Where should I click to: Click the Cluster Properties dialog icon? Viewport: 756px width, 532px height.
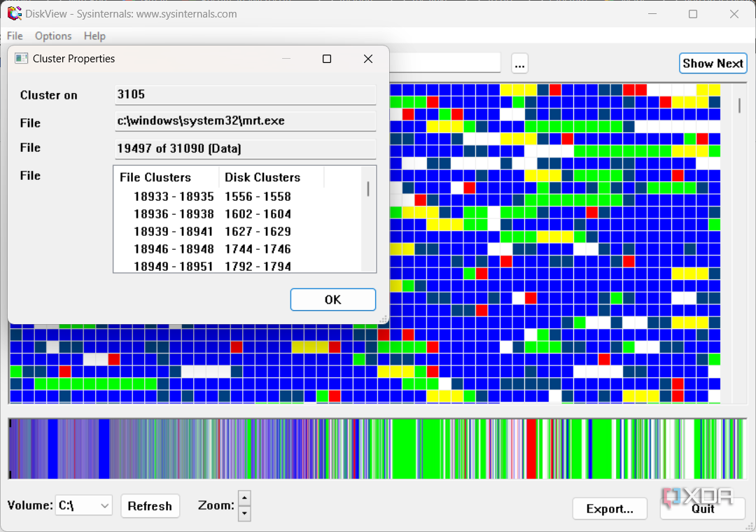tap(21, 59)
